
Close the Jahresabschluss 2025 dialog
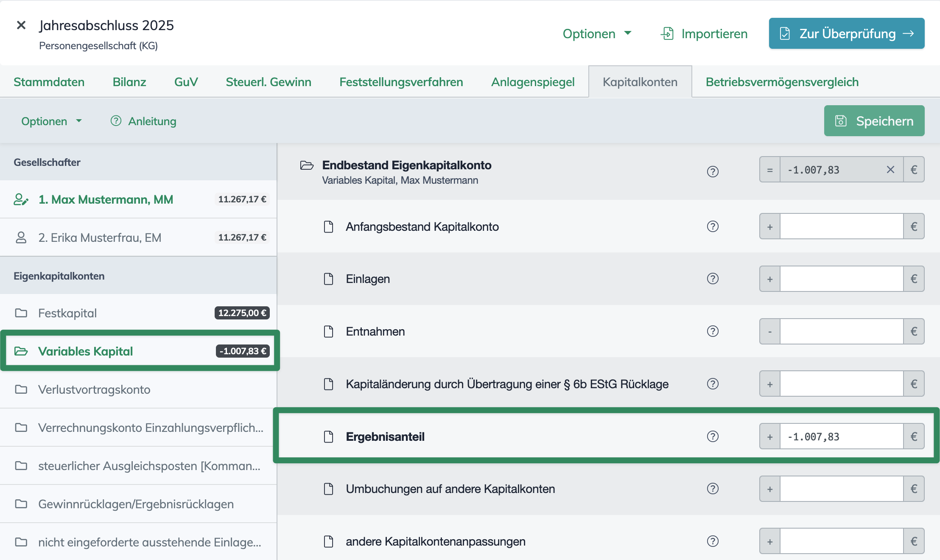pyautogui.click(x=21, y=25)
